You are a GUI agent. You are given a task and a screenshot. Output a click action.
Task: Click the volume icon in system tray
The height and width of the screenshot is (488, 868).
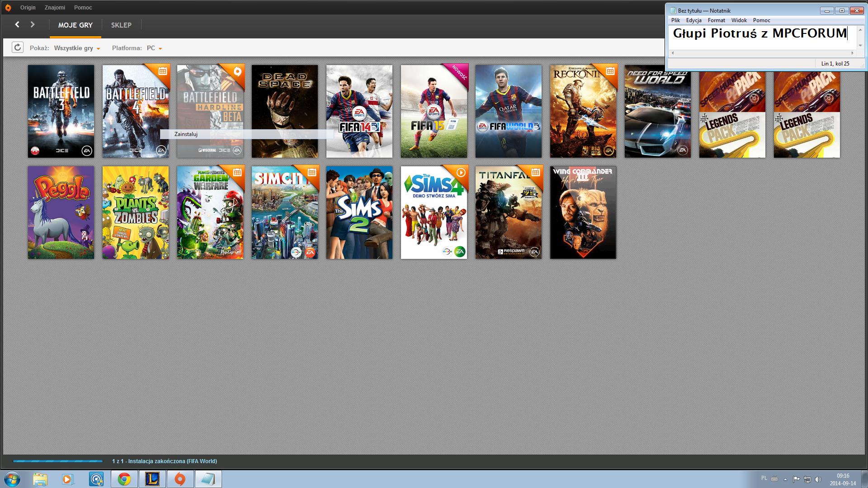pyautogui.click(x=818, y=479)
